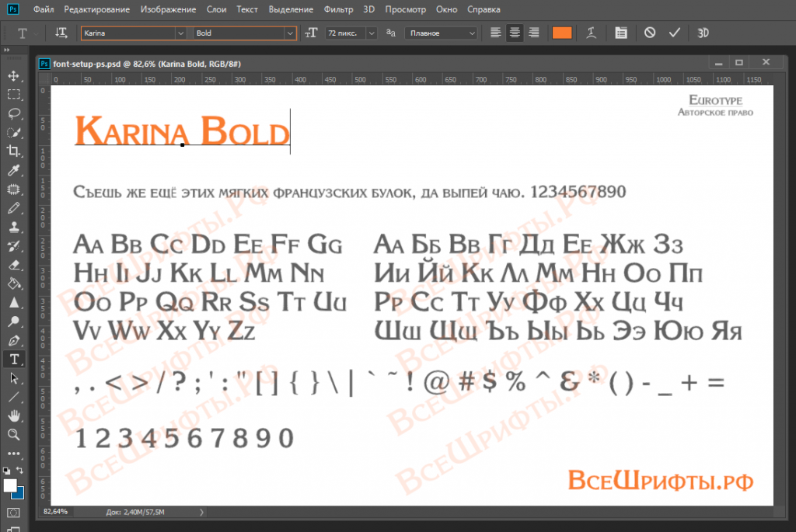The width and height of the screenshot is (796, 532).
Task: Select the Crop tool
Action: (14, 151)
